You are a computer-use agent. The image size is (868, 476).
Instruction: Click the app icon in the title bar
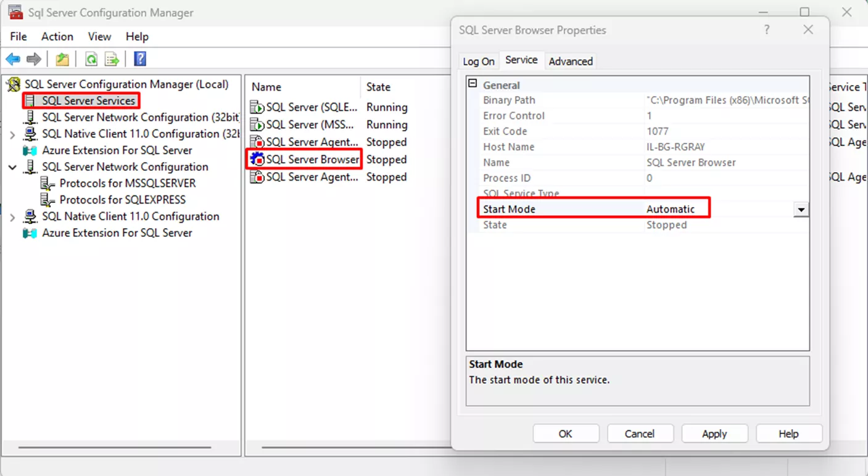pyautogui.click(x=15, y=12)
